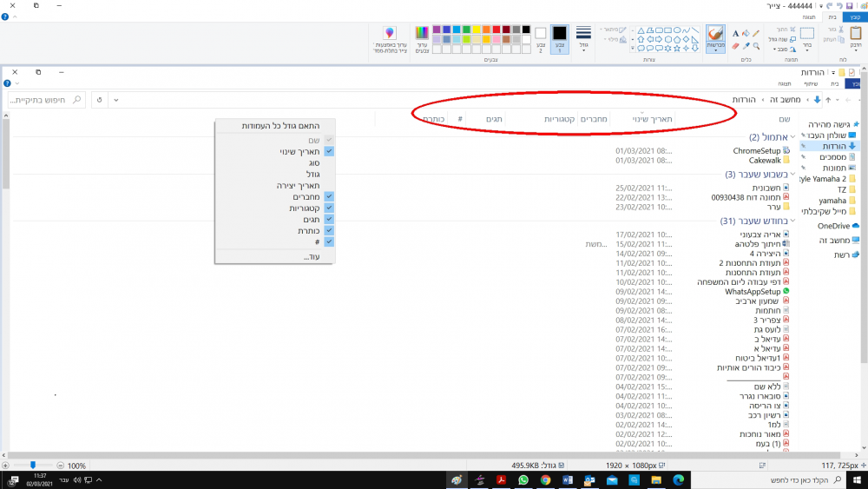Image resolution: width=868 pixels, height=489 pixels.
Task: Open the shape Outline (מיתאר) dropdown
Action: tap(613, 30)
